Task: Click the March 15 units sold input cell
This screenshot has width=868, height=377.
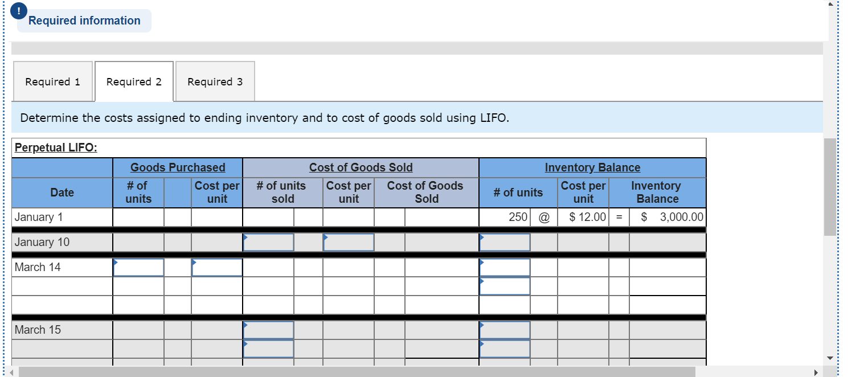Action: (x=268, y=330)
